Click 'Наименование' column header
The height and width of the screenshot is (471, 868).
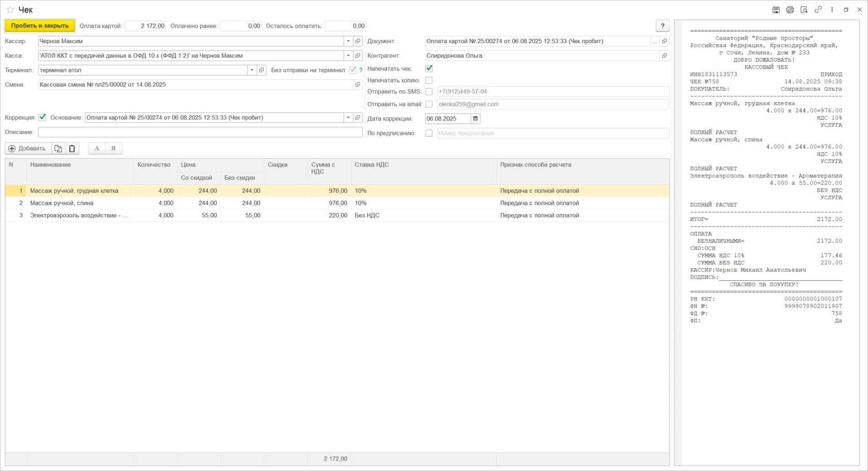pos(50,165)
